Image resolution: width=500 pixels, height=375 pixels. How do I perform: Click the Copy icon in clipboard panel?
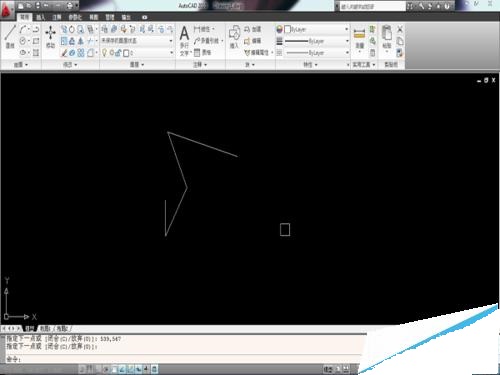[400, 41]
